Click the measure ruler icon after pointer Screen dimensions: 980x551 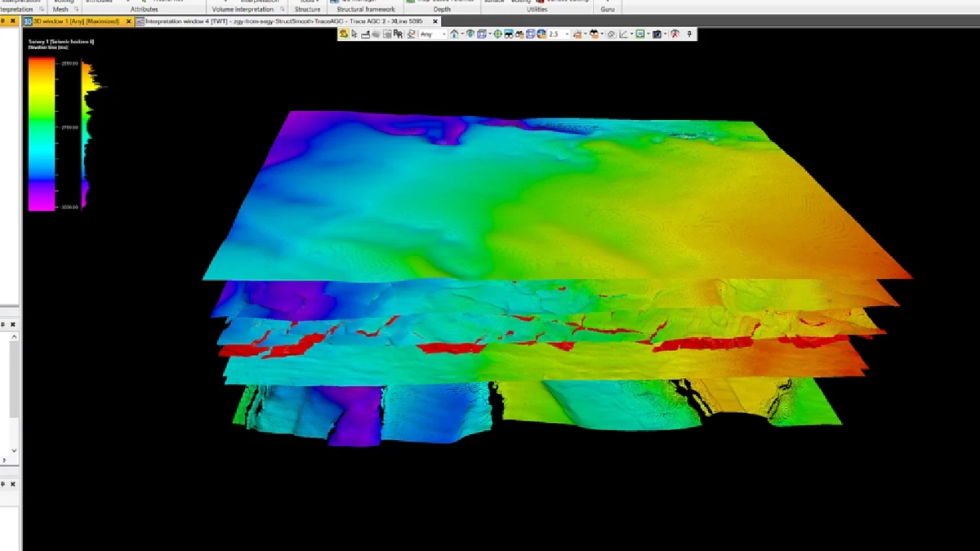[365, 34]
